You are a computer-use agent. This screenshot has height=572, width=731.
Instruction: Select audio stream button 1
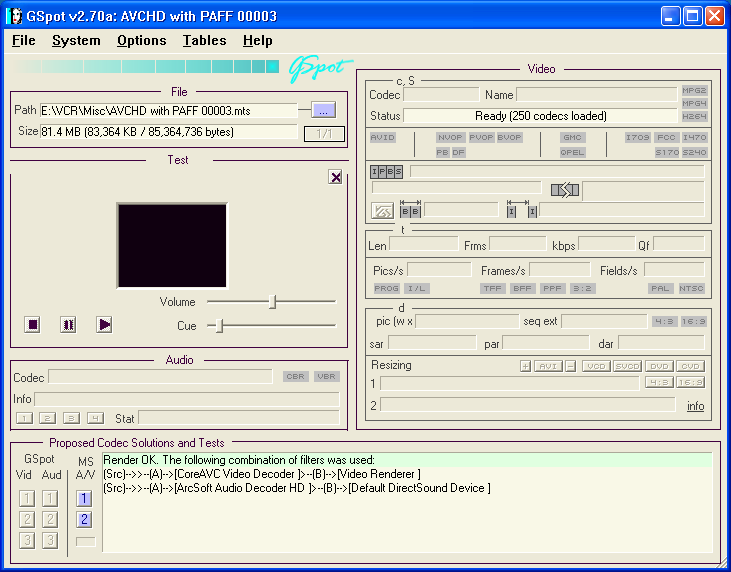tap(24, 419)
